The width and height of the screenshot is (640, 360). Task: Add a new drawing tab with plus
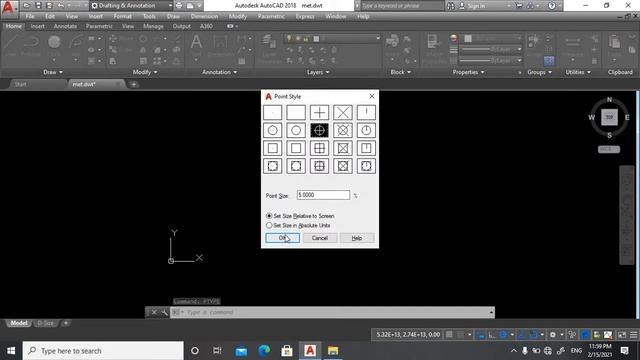click(x=133, y=84)
